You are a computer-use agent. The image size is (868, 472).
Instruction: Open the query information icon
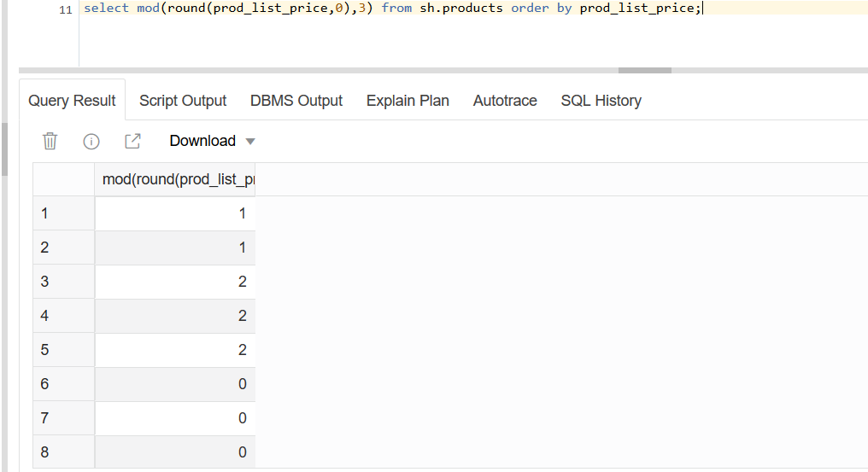(x=91, y=142)
